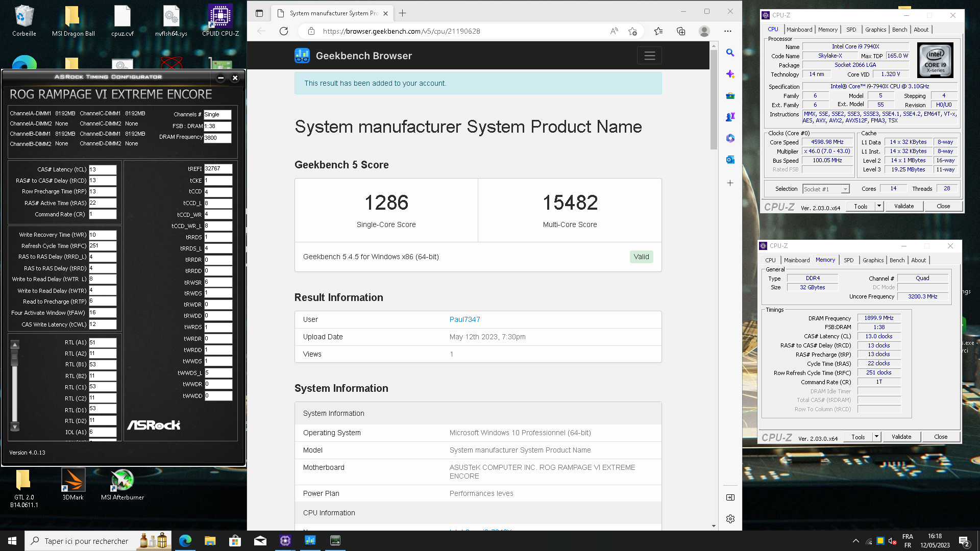Open the browser favorites list icon
The height and width of the screenshot is (551, 980).
[658, 31]
